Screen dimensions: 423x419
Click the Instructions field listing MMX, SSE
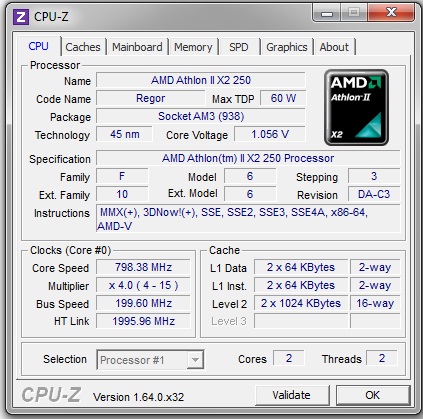248,219
